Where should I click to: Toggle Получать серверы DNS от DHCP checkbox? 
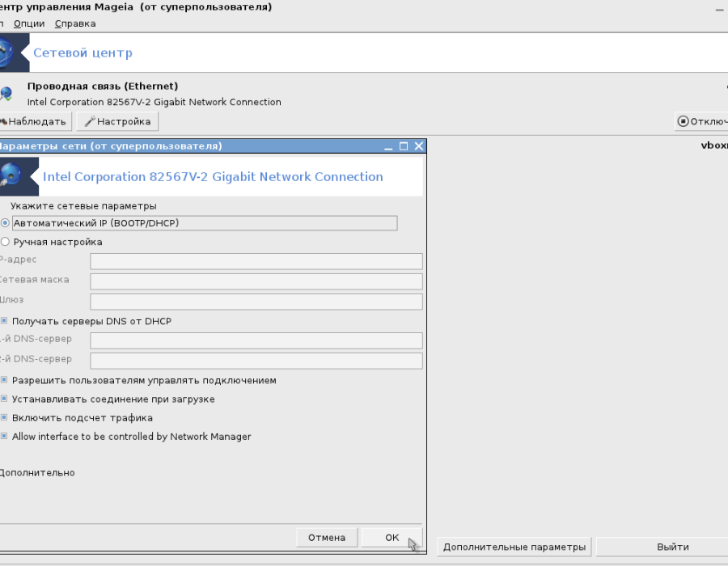pos(4,321)
